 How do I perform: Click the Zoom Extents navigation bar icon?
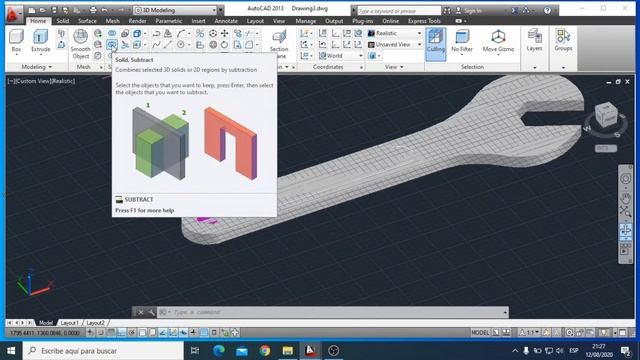pos(625,212)
